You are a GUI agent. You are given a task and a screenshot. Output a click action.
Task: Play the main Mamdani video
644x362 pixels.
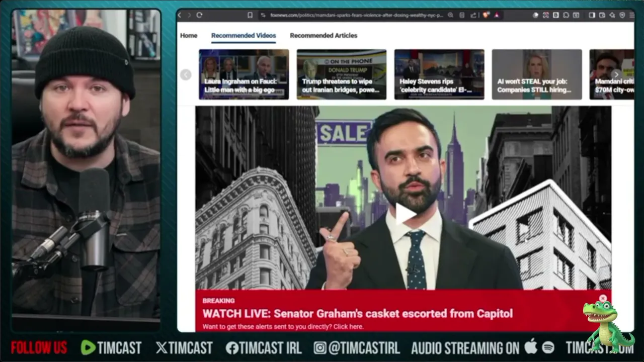click(x=406, y=214)
